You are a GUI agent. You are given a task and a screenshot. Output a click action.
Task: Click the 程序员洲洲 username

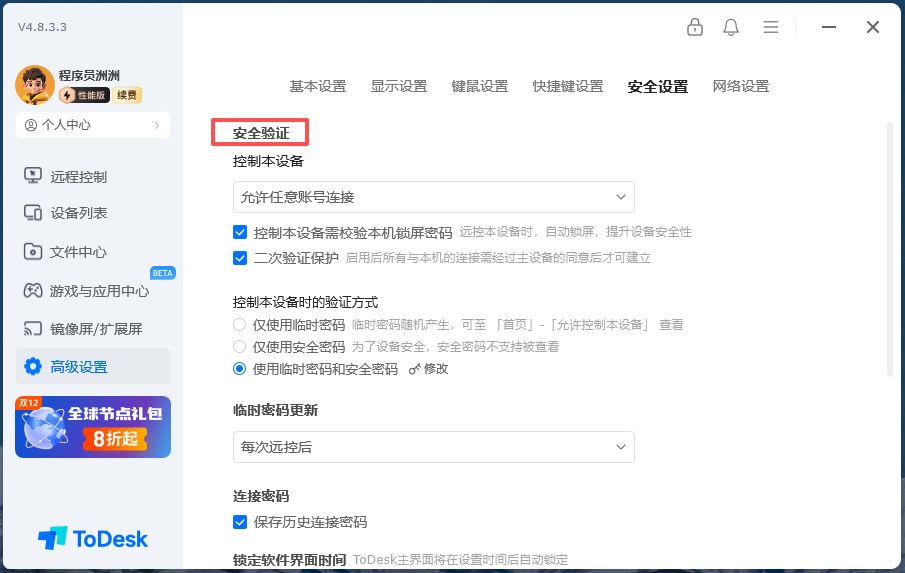tap(89, 76)
